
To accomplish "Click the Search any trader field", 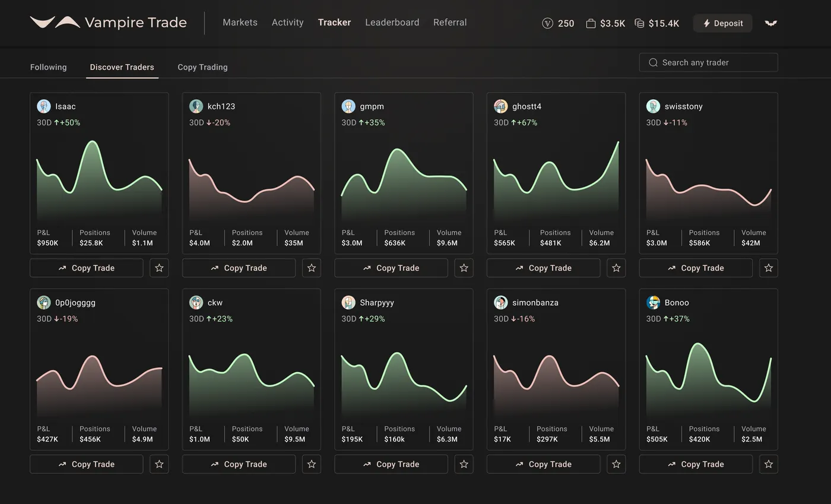I will click(708, 62).
